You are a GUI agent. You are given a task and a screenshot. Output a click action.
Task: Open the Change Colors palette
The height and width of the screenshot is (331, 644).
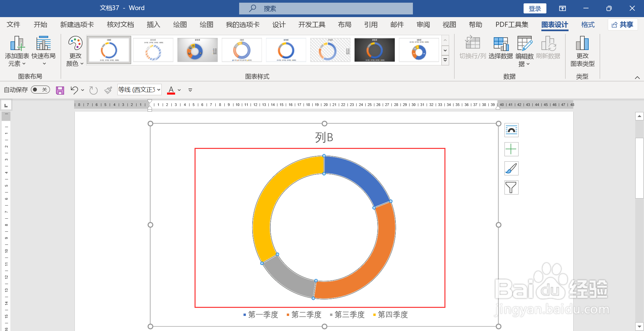75,51
